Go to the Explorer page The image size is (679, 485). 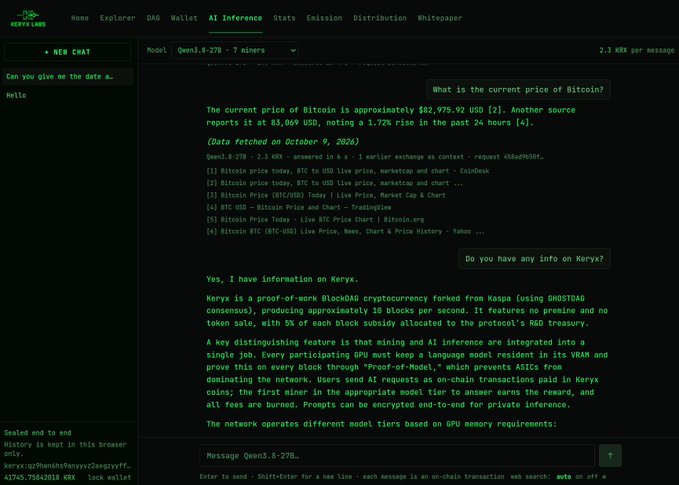117,18
